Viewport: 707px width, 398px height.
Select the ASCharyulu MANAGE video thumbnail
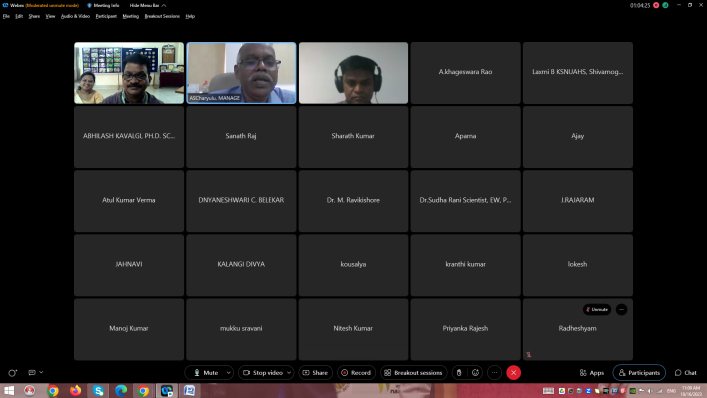click(x=241, y=73)
